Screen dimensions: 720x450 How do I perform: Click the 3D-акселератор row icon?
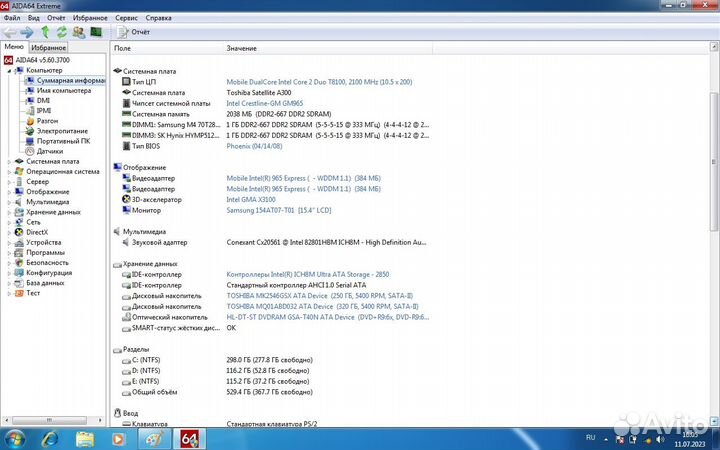pos(126,199)
